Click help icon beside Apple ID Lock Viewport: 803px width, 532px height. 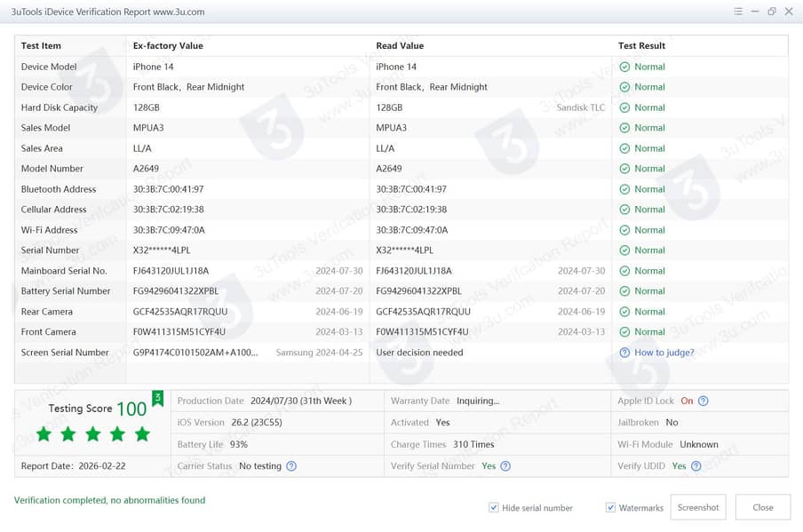pyautogui.click(x=703, y=401)
